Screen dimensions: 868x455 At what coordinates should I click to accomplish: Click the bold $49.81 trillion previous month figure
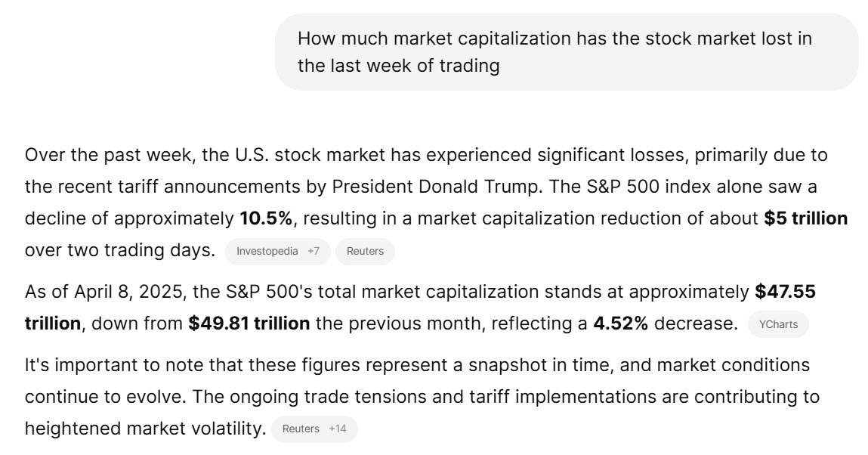(249, 322)
